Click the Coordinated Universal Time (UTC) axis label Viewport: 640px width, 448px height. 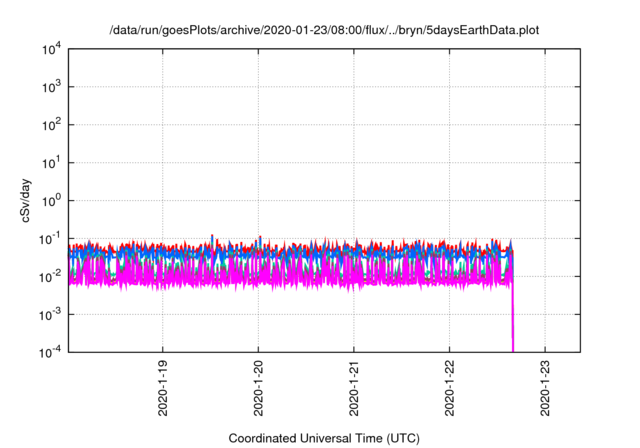point(324,438)
